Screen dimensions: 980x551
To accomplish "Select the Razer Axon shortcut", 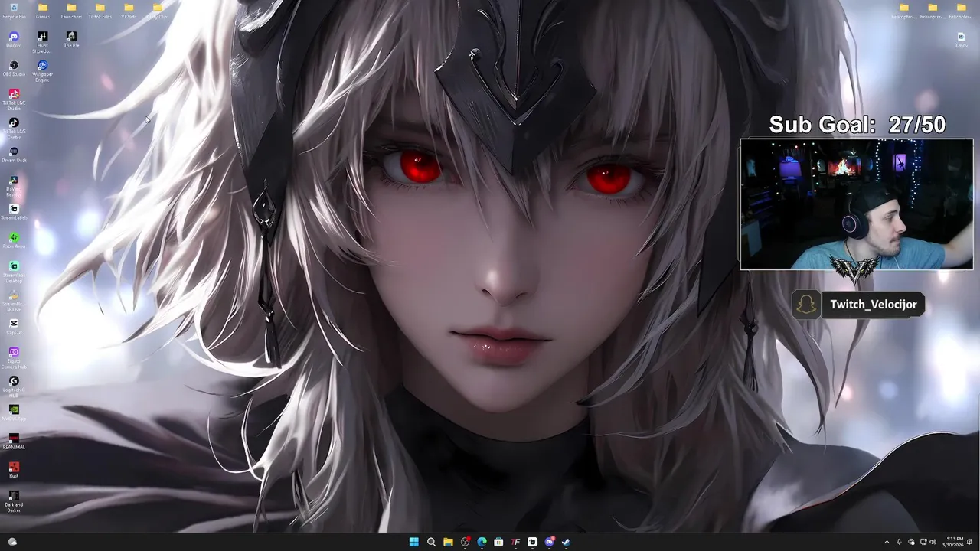I will (14, 240).
